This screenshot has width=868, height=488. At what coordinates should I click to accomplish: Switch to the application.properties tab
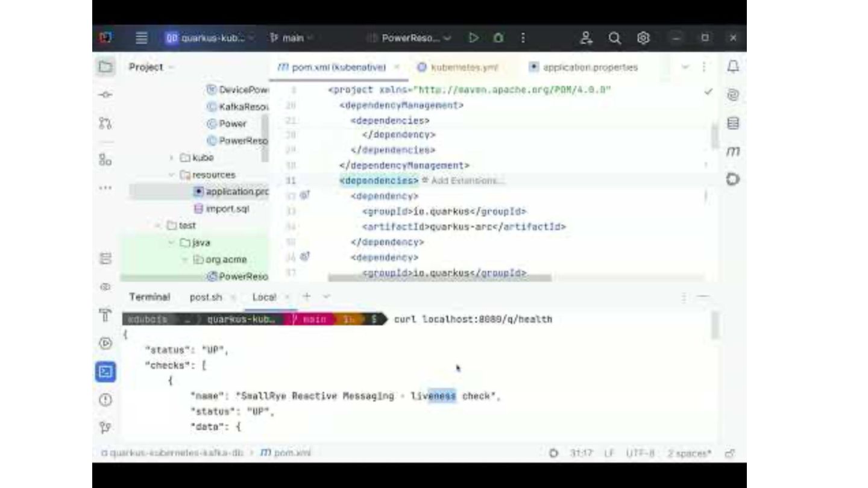coord(583,67)
